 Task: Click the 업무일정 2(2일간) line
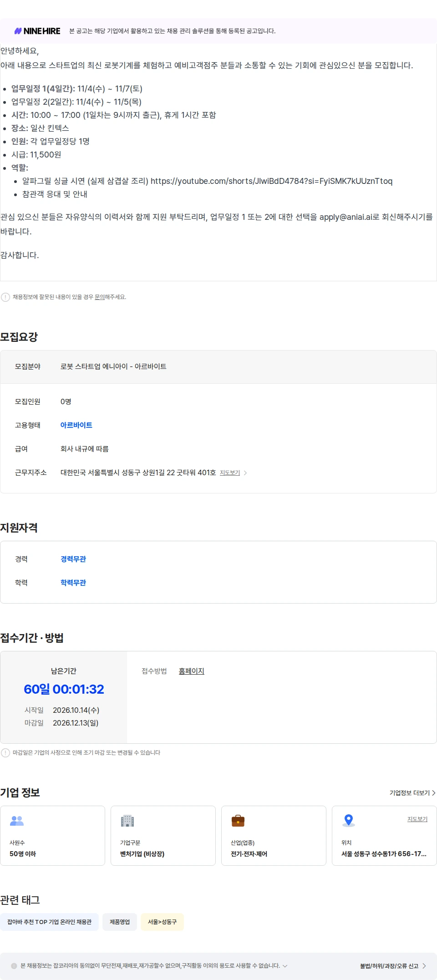[x=76, y=102]
